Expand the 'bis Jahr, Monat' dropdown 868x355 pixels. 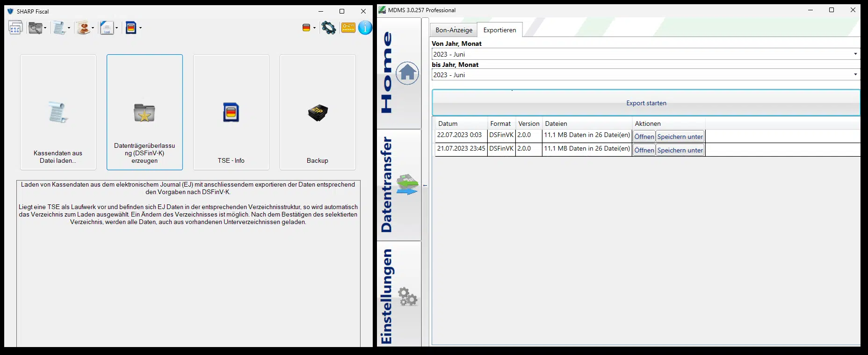tap(855, 75)
